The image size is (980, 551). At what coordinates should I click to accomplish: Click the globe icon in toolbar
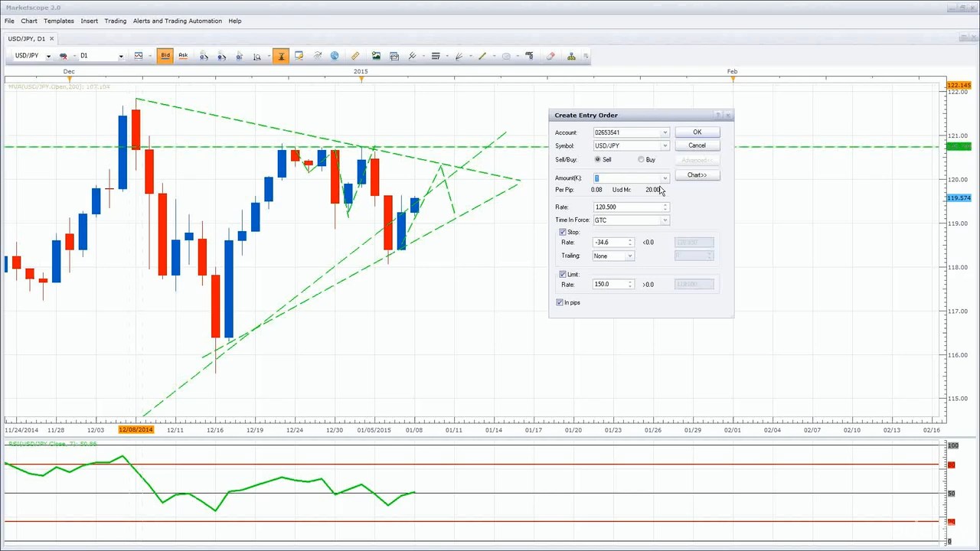pos(335,56)
